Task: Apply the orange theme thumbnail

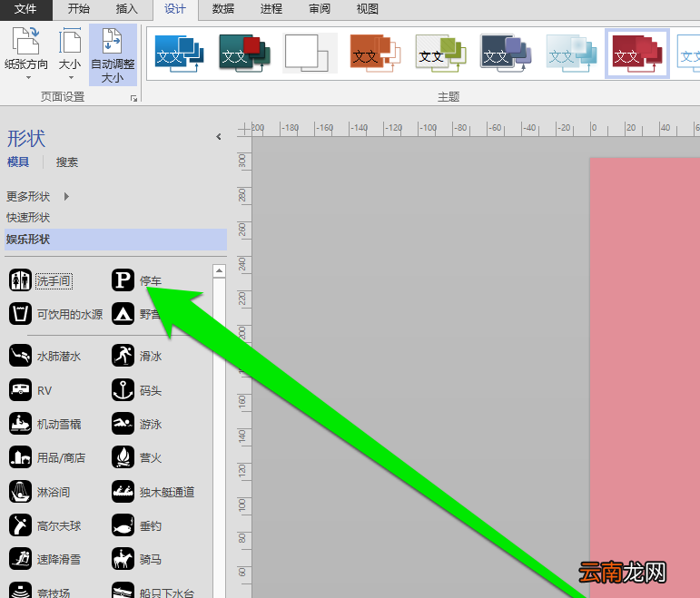Action: click(x=375, y=54)
